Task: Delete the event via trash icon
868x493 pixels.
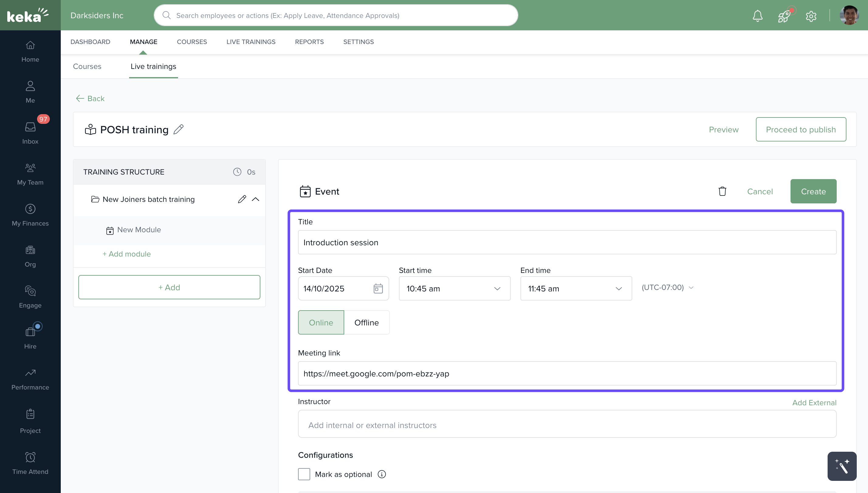Action: coord(722,191)
